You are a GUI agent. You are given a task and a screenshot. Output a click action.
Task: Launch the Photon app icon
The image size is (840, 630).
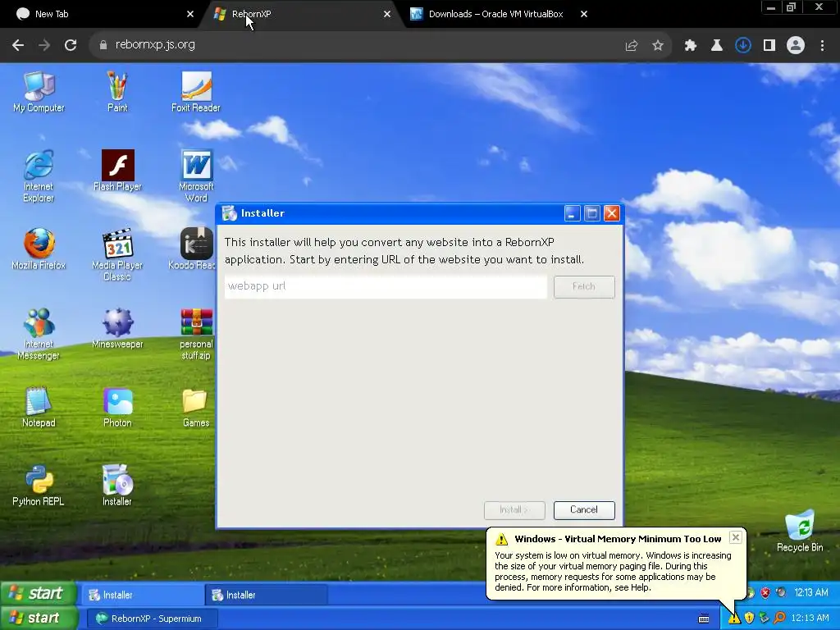point(117,407)
